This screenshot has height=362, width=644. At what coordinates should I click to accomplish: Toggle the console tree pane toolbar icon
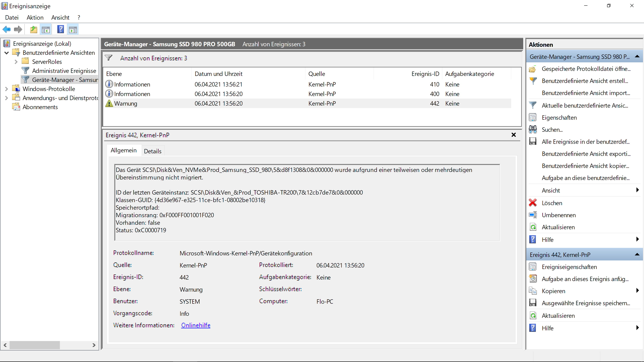[46, 29]
